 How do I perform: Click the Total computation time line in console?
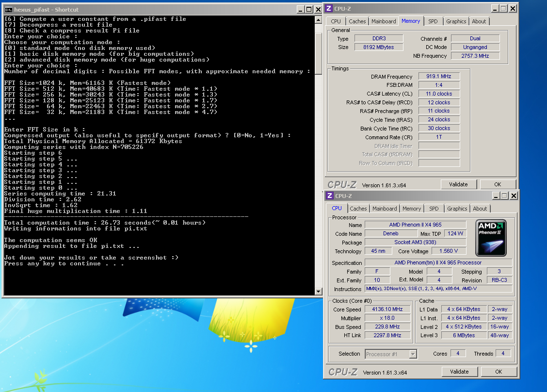[x=105, y=223]
